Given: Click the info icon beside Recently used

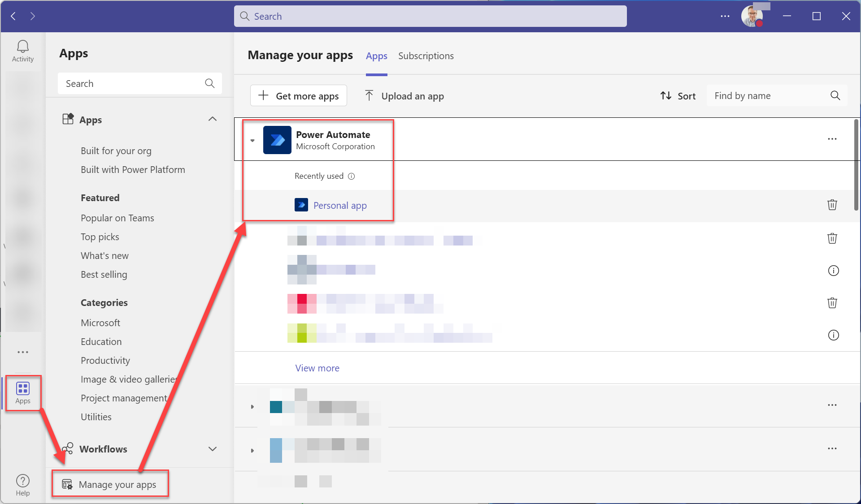Looking at the screenshot, I should pyautogui.click(x=352, y=176).
